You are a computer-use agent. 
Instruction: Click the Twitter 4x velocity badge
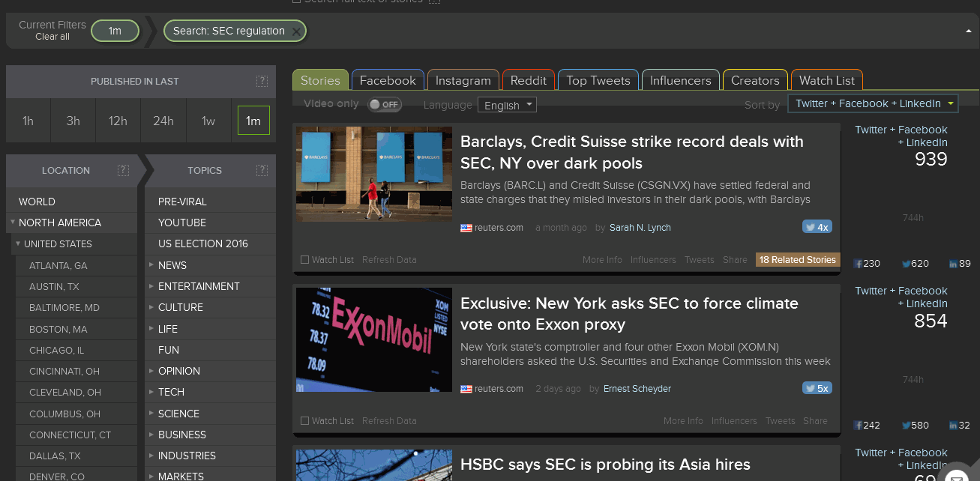[x=817, y=227]
